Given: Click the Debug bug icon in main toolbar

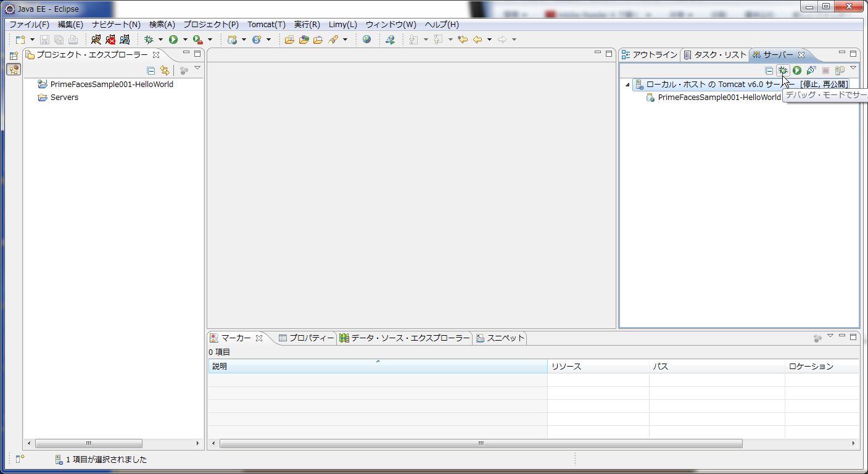Looking at the screenshot, I should 149,39.
